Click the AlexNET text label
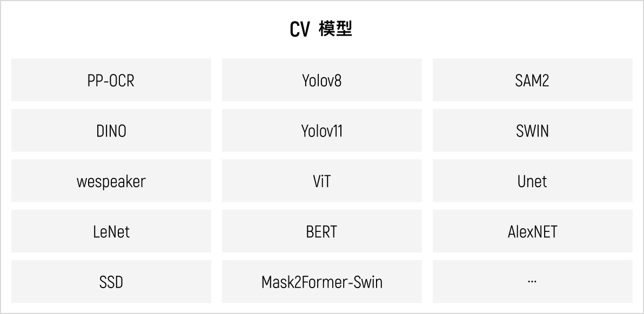 tap(532, 231)
